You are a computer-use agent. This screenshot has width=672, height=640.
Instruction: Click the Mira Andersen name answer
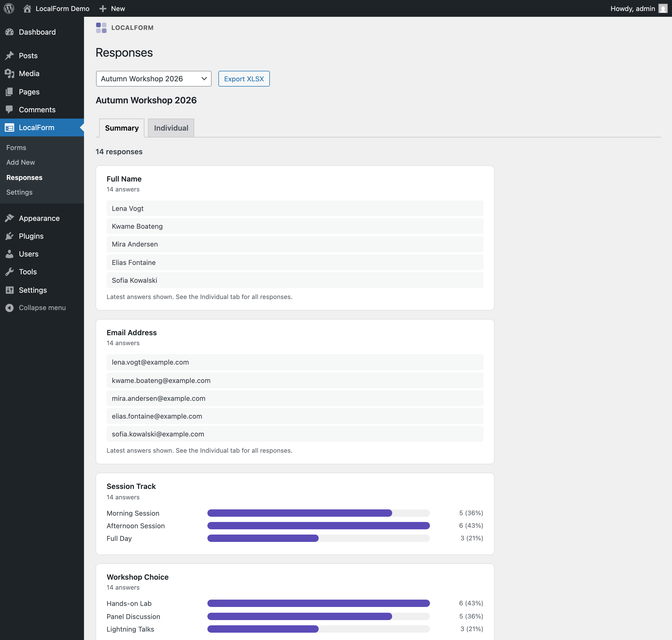(x=295, y=244)
